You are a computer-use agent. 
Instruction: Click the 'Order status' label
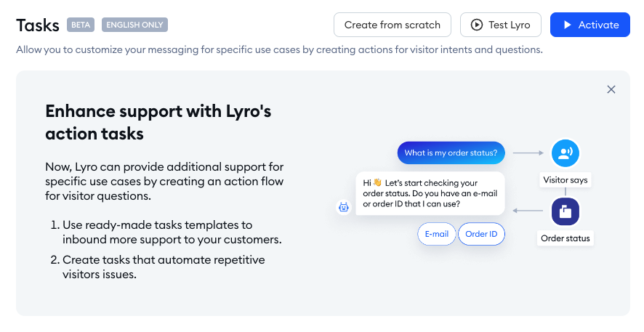point(565,238)
